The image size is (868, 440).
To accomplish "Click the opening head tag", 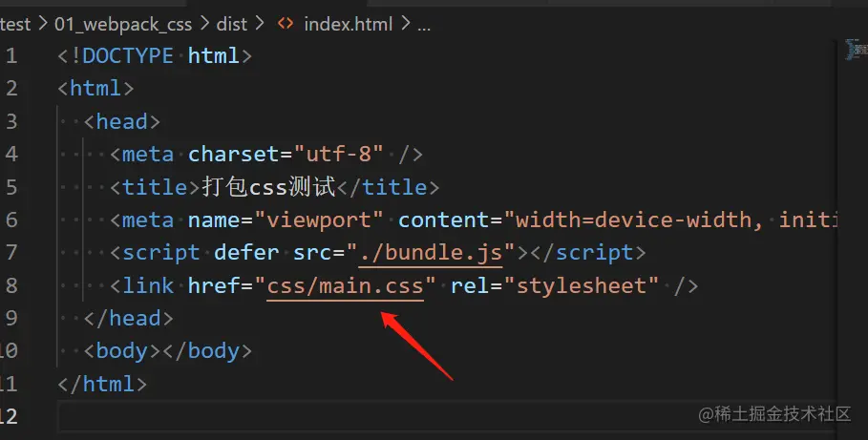I will pyautogui.click(x=122, y=122).
